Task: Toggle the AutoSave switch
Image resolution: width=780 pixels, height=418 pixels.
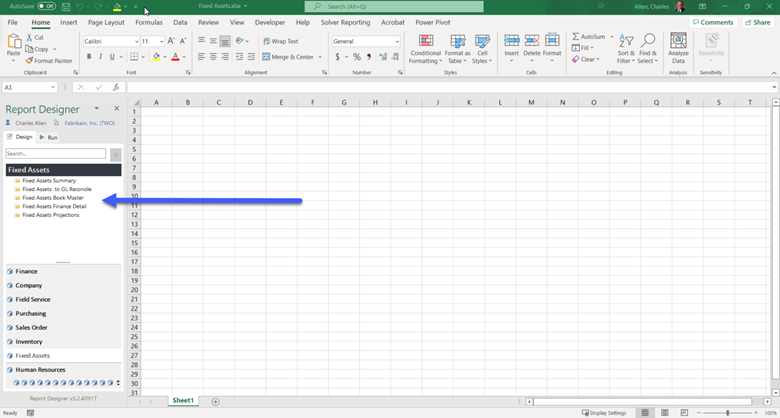Action: (x=46, y=6)
